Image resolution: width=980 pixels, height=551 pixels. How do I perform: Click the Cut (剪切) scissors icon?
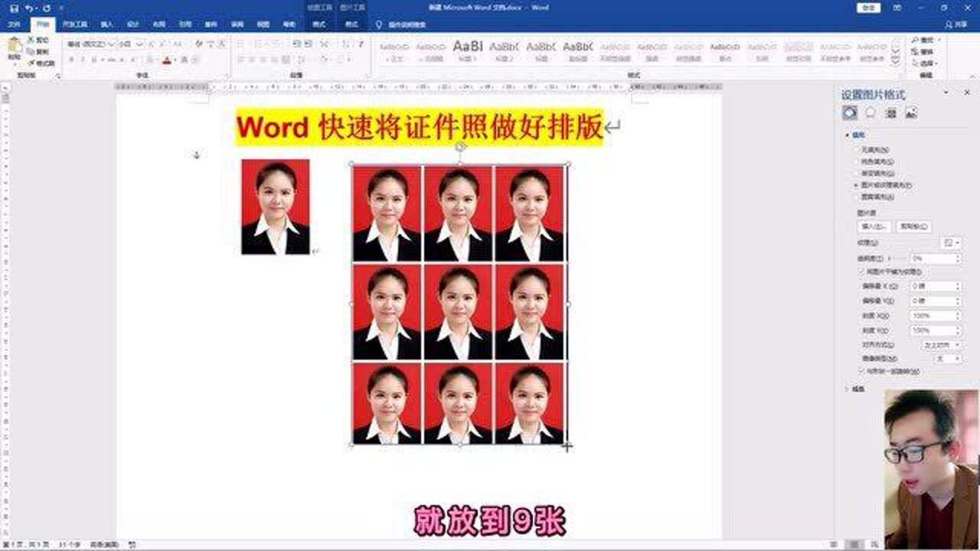point(31,40)
